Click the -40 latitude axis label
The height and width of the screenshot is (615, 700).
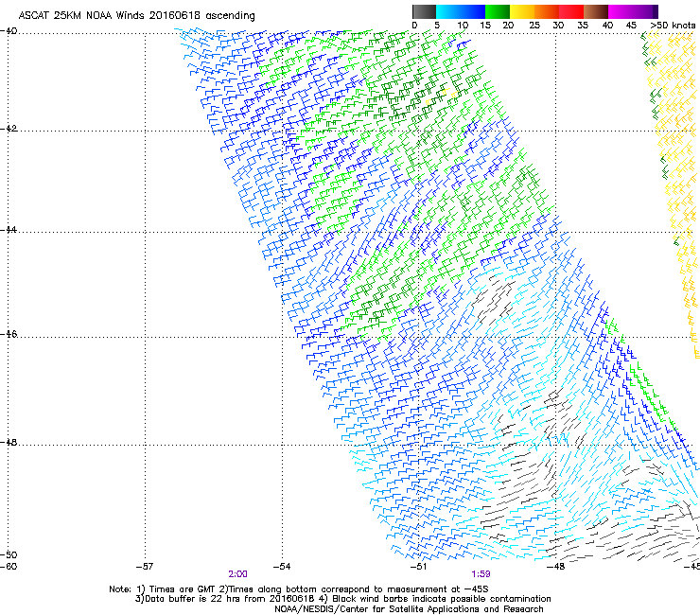(9, 31)
